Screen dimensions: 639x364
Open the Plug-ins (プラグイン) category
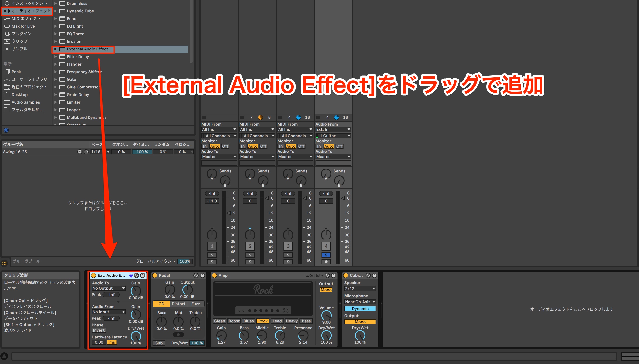pos(18,34)
